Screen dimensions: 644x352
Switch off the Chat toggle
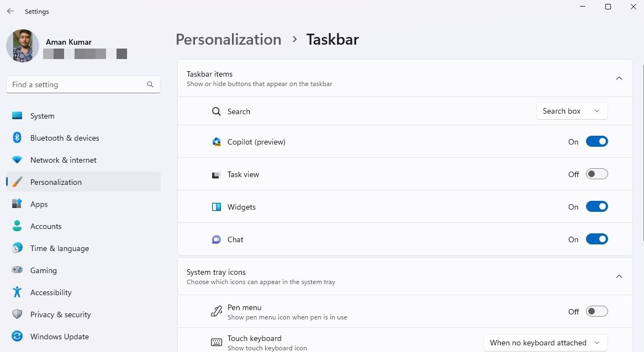(597, 239)
